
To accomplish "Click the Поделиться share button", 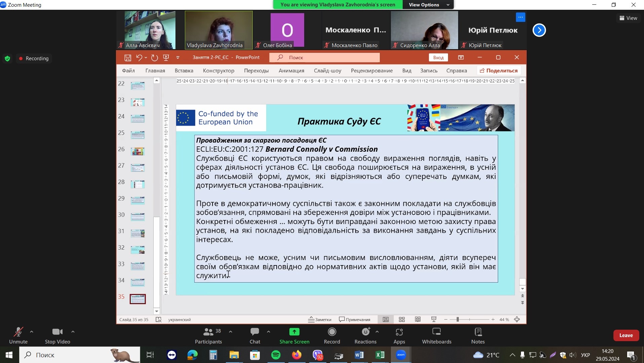I will [x=498, y=71].
